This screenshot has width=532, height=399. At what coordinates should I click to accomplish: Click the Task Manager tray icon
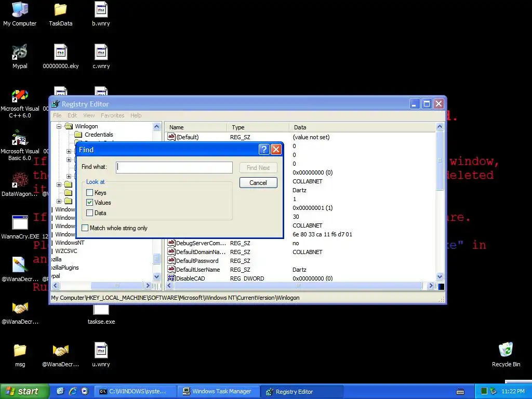484,391
